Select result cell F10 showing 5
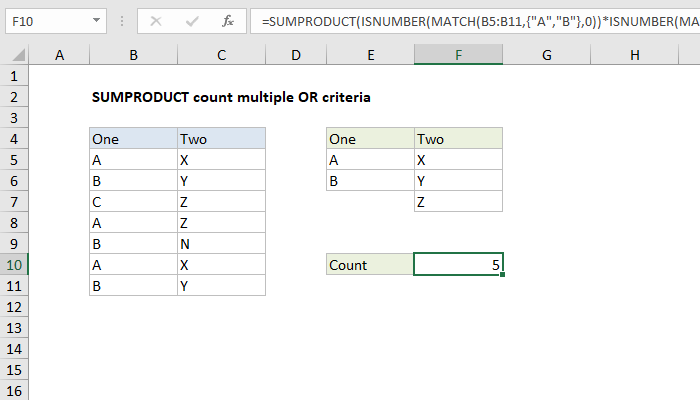This screenshot has width=700, height=400. coord(458,265)
